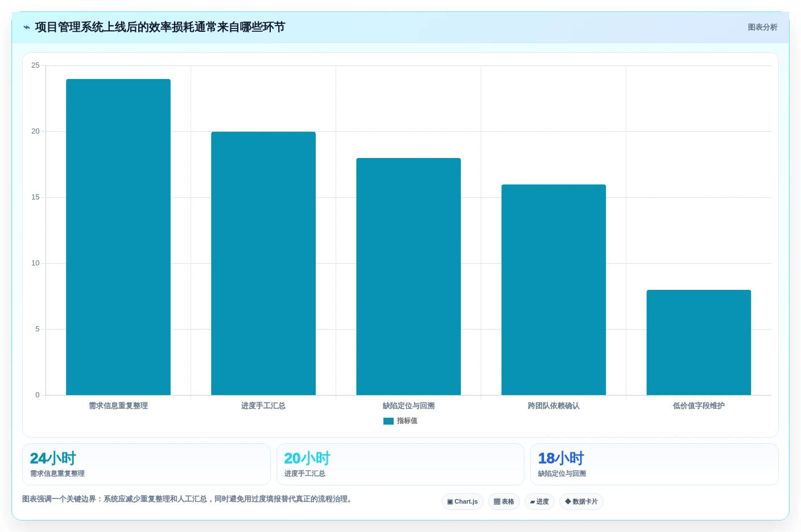Open the 20小时 data card

coord(400,464)
